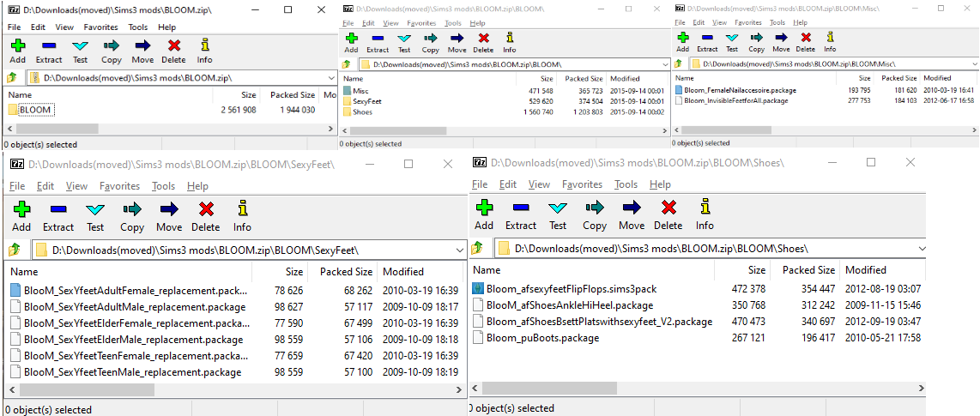Image resolution: width=980 pixels, height=416 pixels.
Task: Click Extract icon in the BLOOM folder window
Action: tap(378, 38)
